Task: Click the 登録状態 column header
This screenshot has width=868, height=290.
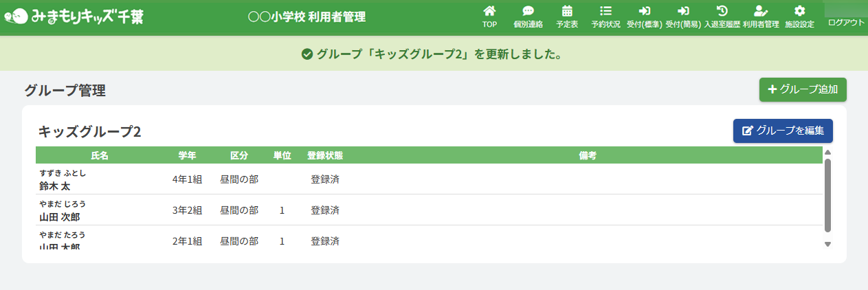Action: 325,155
